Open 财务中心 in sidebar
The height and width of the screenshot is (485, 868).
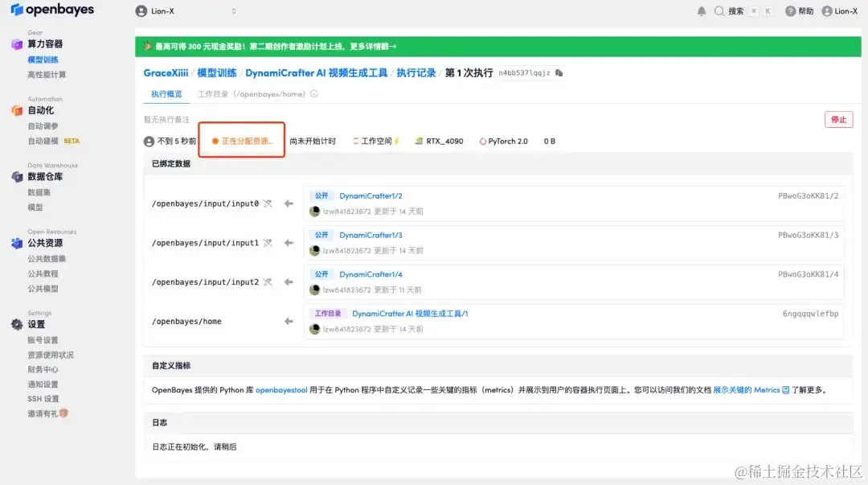click(43, 370)
